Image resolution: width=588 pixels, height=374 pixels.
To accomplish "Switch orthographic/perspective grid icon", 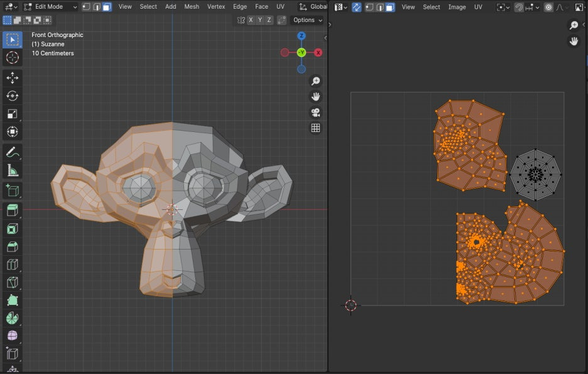I will (x=316, y=128).
